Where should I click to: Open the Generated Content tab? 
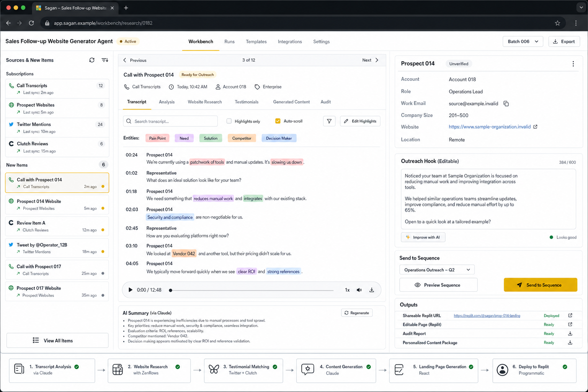point(291,102)
